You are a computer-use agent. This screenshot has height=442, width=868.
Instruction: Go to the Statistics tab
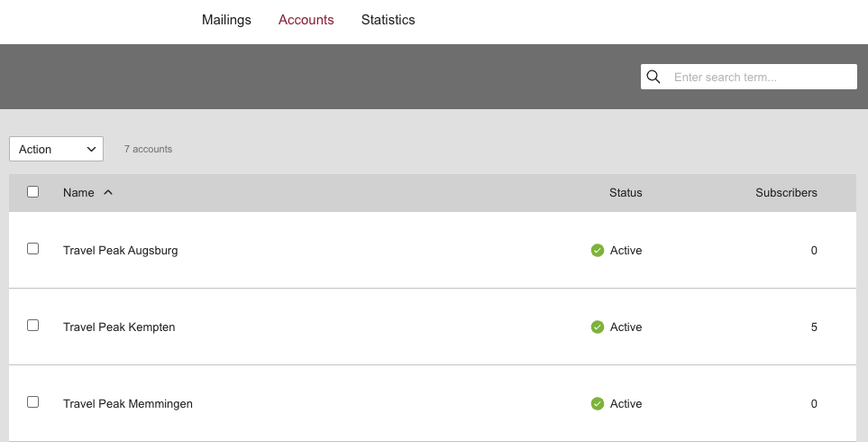(x=388, y=20)
